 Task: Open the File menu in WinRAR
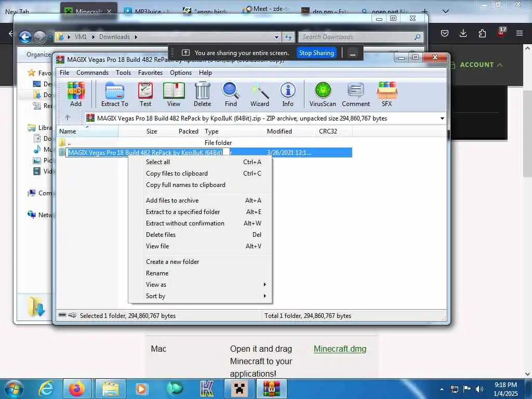click(64, 73)
